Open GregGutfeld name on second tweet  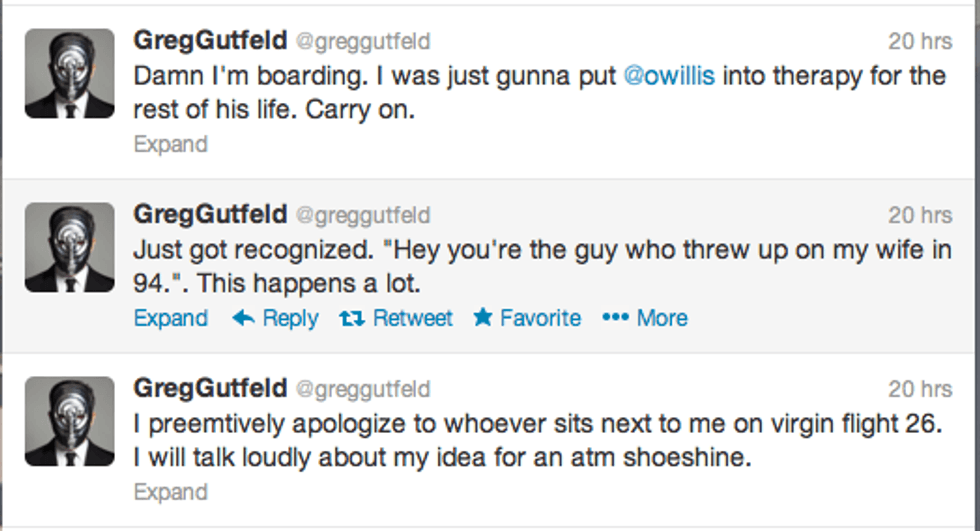pos(210,214)
